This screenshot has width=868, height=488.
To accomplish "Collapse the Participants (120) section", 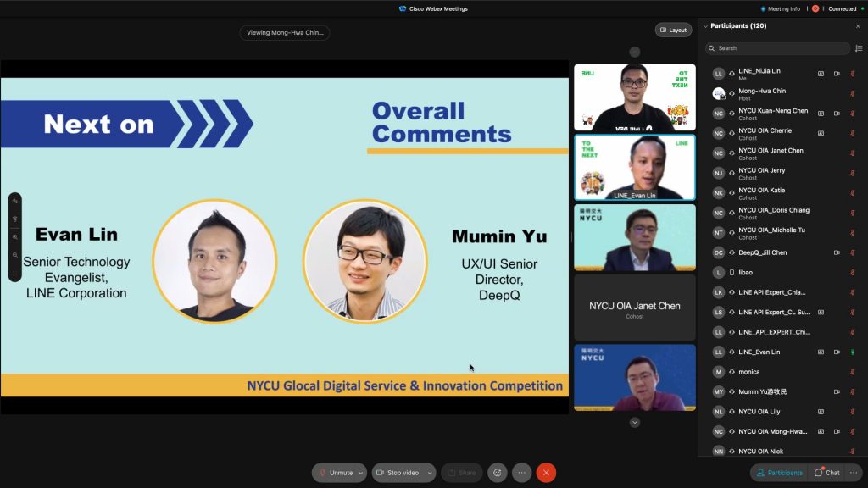I will (706, 26).
